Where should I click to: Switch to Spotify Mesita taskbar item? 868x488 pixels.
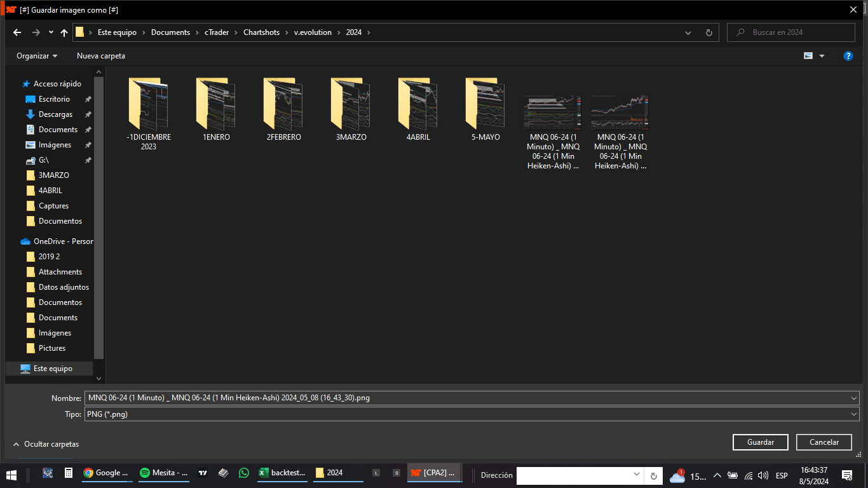click(163, 473)
